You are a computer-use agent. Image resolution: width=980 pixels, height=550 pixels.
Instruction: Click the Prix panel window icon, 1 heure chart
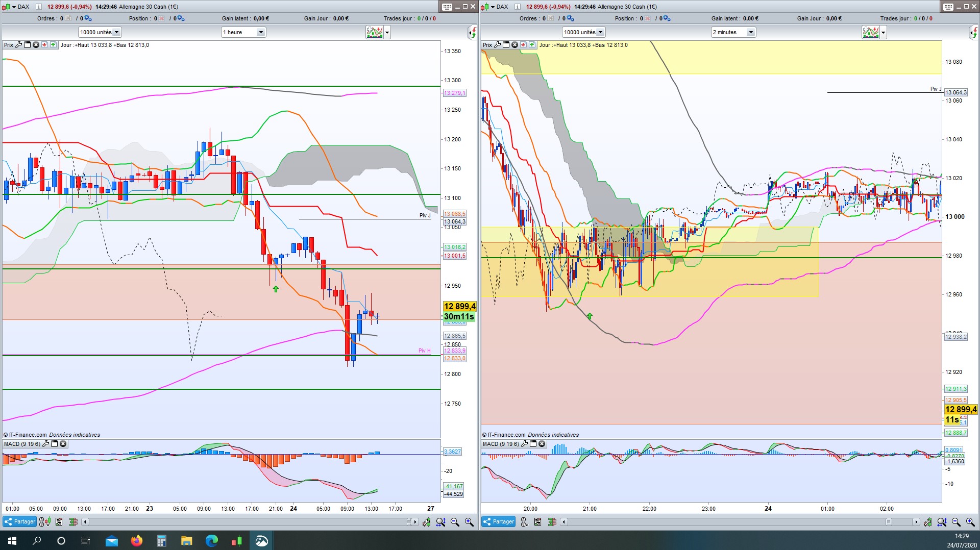point(28,45)
